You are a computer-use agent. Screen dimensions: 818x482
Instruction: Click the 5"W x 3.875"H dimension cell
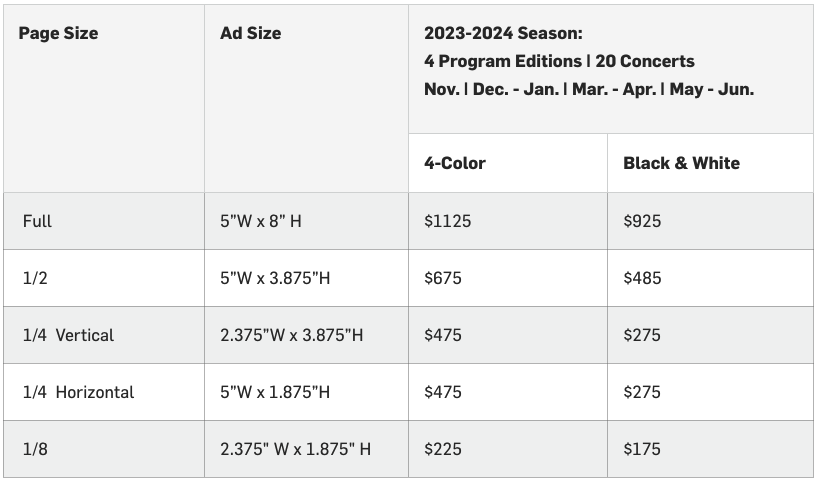(275, 278)
